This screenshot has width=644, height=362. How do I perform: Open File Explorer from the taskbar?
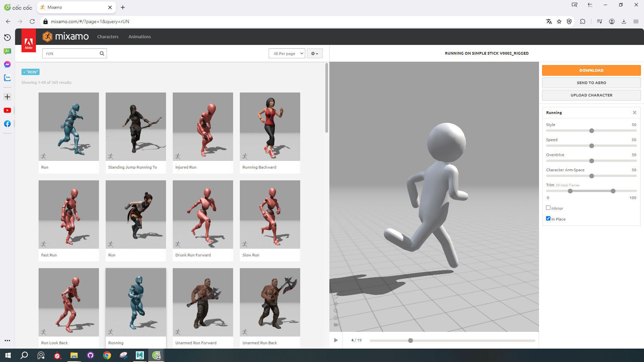point(74,355)
